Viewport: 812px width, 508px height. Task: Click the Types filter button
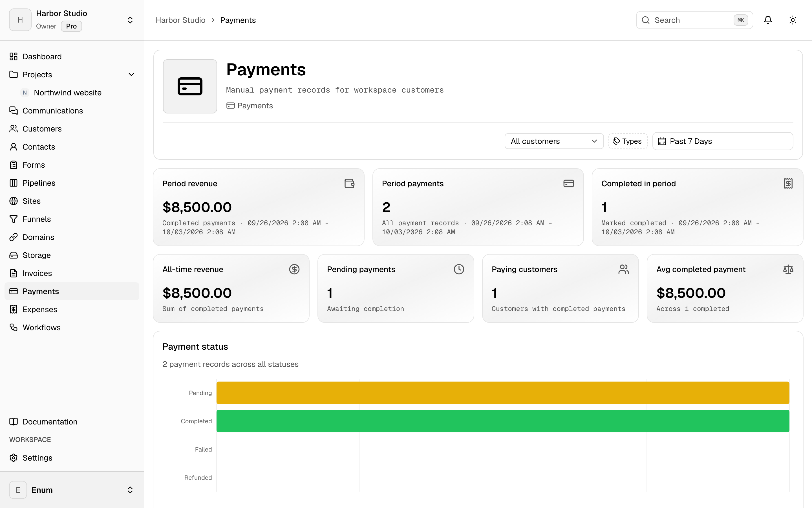point(628,141)
